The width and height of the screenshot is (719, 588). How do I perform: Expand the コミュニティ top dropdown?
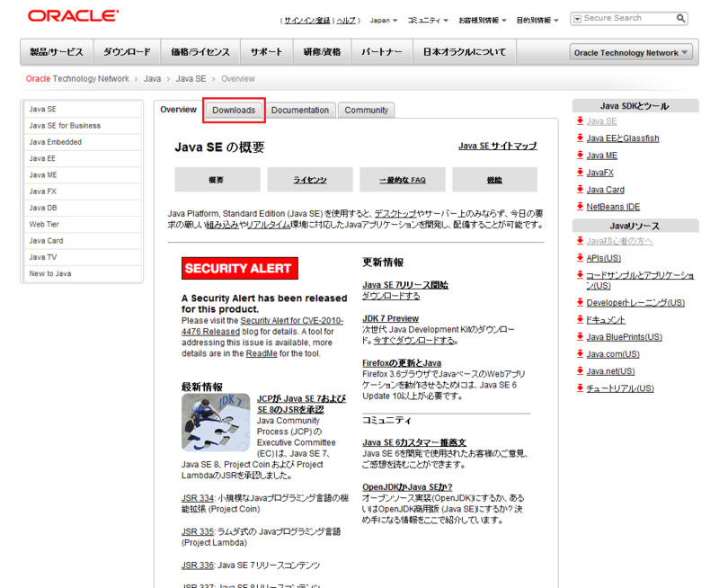point(428,20)
